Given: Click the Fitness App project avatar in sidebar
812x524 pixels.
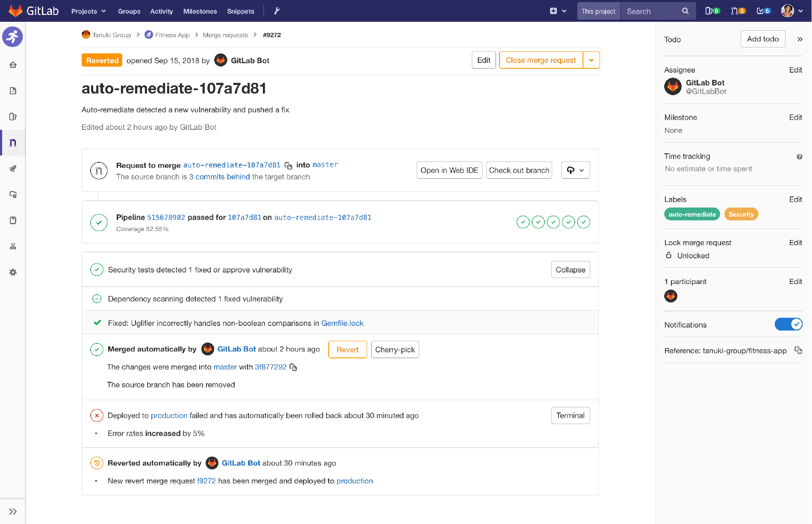Looking at the screenshot, I should [x=13, y=37].
